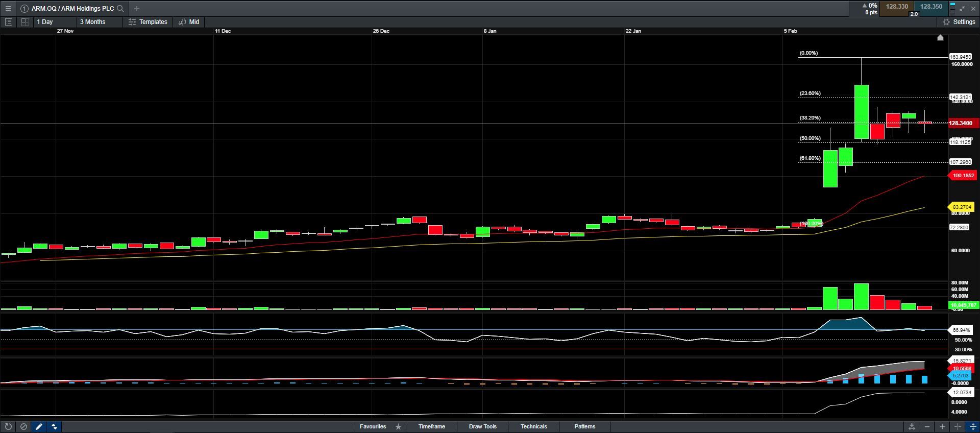Select the Fibonacci 50.00% level label
Screen dimensions: 980x433
pyautogui.click(x=810, y=138)
